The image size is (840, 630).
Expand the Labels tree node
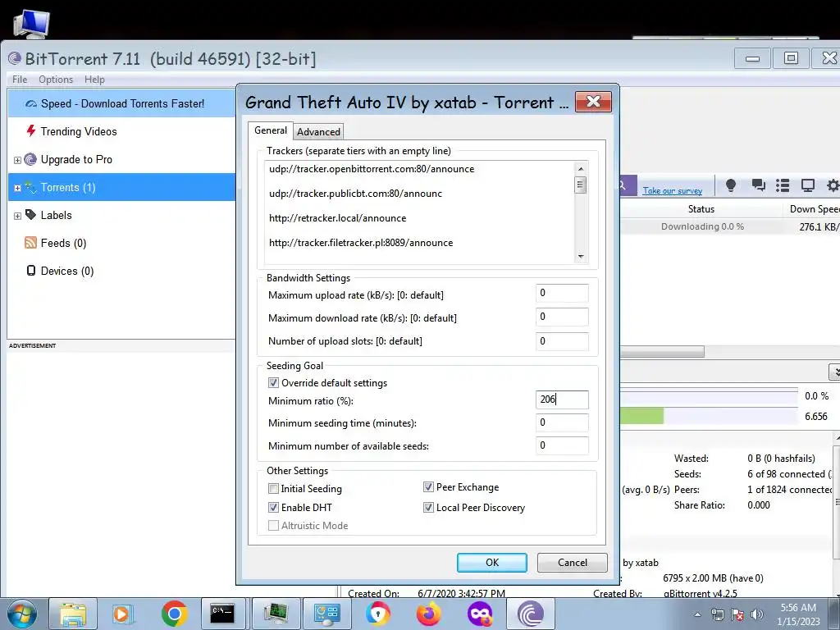[x=17, y=216]
